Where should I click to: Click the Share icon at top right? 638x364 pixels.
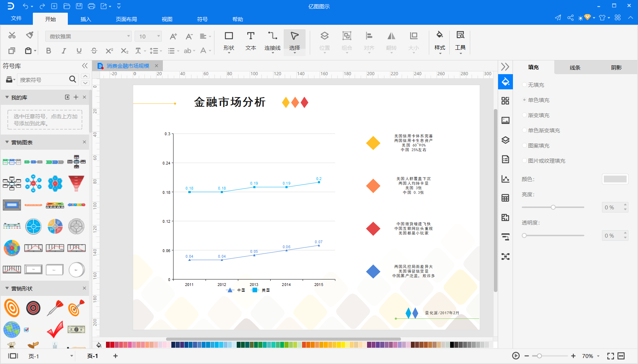571,18
